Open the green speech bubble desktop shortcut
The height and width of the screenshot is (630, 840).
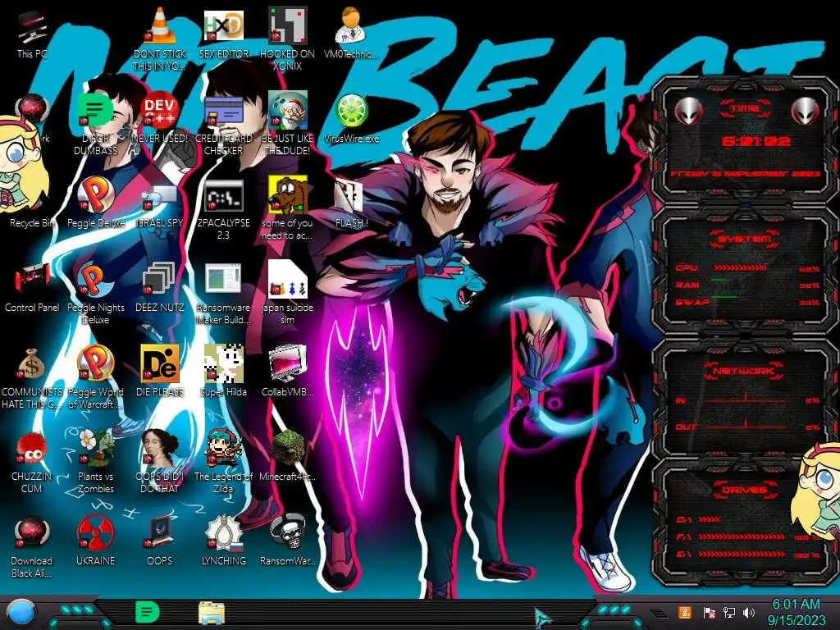[x=95, y=125]
